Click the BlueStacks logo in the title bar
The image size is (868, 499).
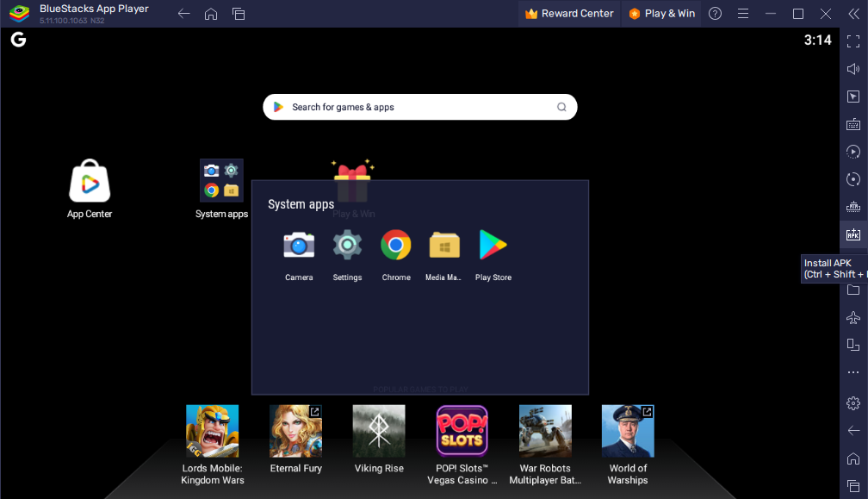(x=19, y=14)
